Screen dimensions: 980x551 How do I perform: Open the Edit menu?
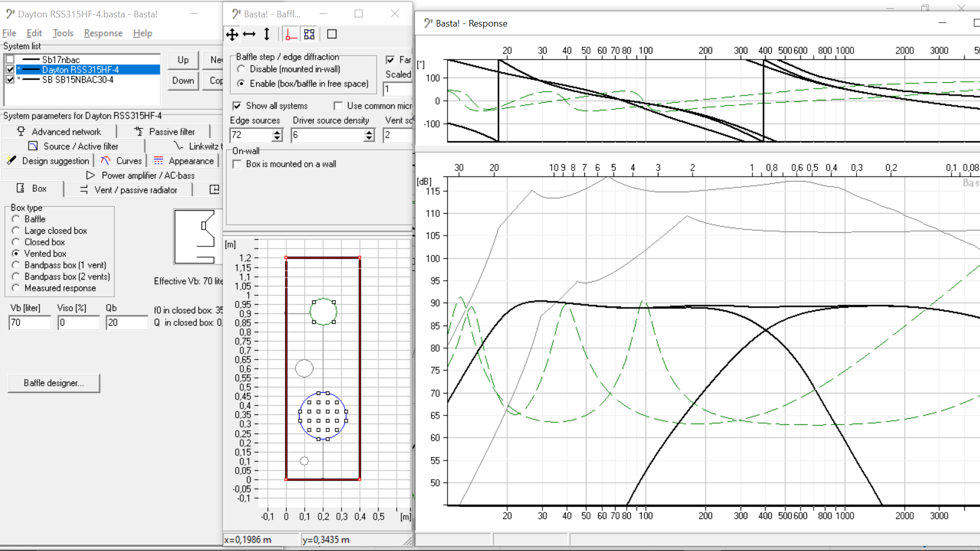(x=34, y=33)
